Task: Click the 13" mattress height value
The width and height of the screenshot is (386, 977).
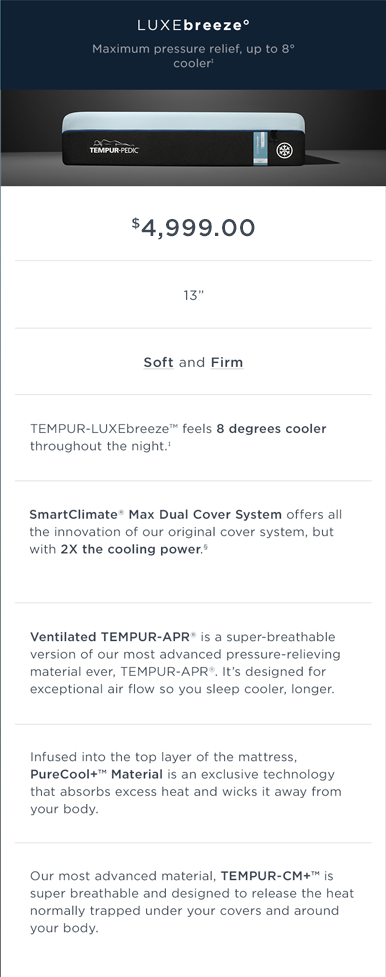Action: coord(193,295)
